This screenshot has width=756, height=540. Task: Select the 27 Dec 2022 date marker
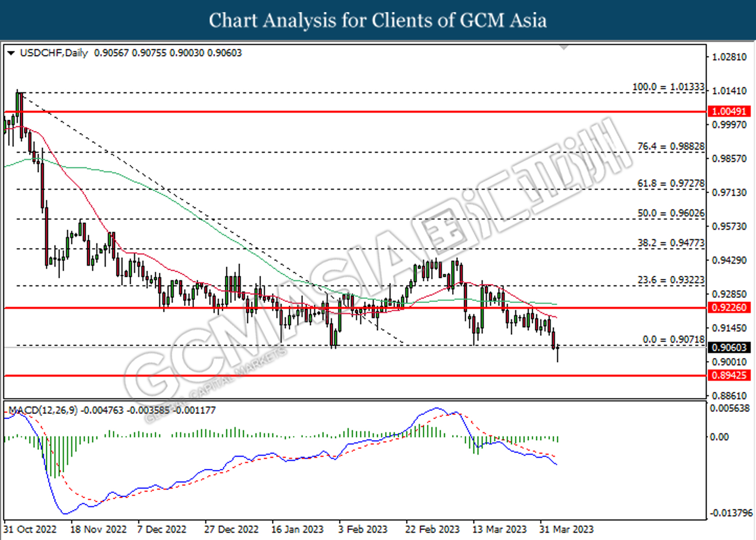(x=231, y=529)
